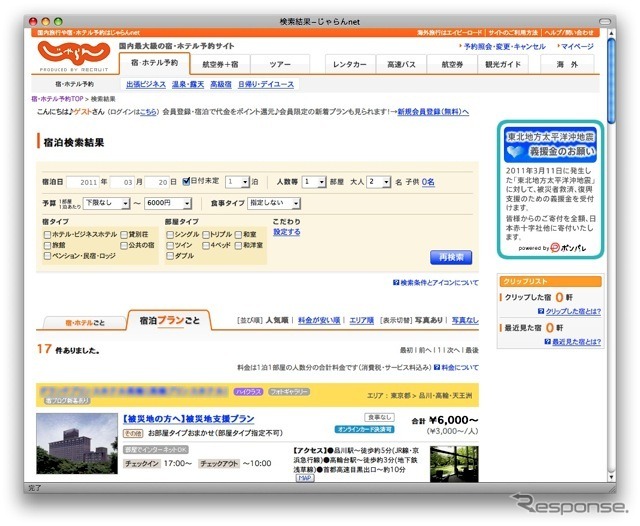Click the hotel building thumbnail
This screenshot has width=640, height=526.
(77, 444)
